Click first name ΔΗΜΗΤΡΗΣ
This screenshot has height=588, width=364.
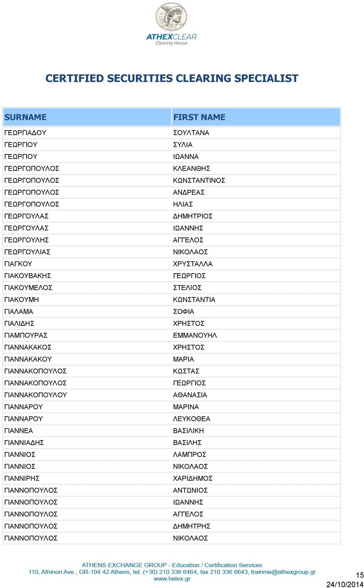[191, 526]
